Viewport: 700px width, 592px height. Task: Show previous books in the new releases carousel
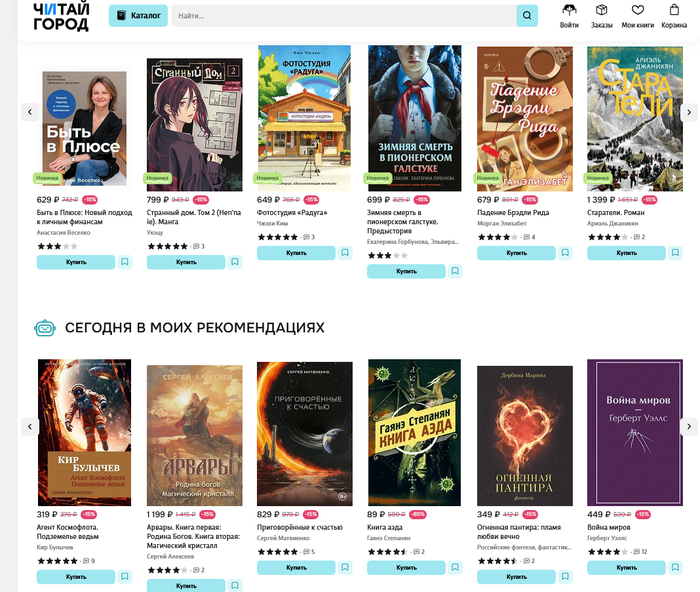(x=30, y=112)
